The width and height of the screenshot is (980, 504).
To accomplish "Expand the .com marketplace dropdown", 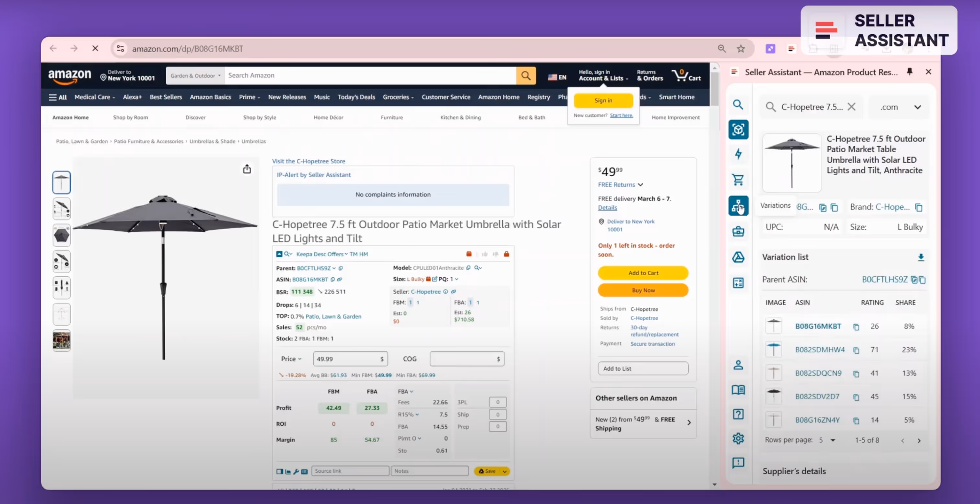I will (917, 107).
